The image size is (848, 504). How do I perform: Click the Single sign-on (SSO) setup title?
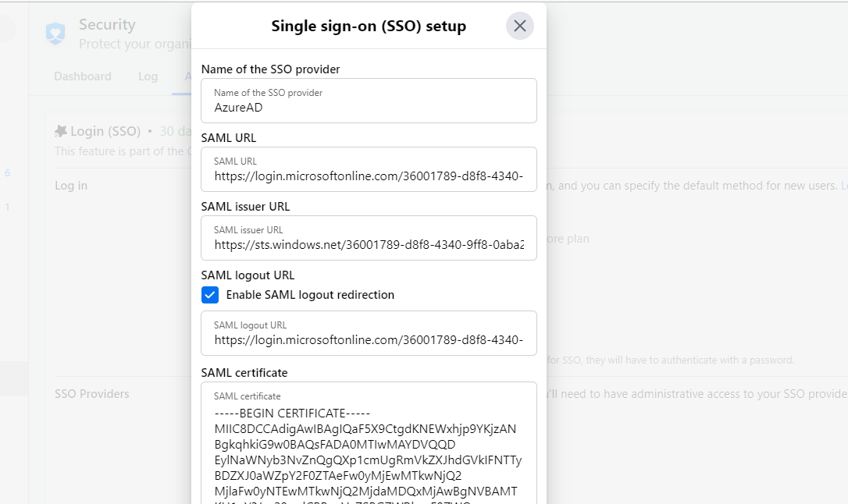click(369, 26)
